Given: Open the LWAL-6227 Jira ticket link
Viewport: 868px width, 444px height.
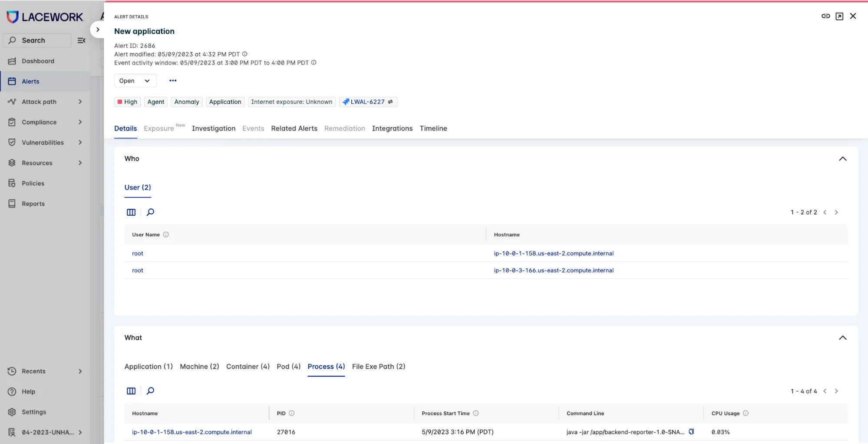Looking at the screenshot, I should pyautogui.click(x=367, y=102).
